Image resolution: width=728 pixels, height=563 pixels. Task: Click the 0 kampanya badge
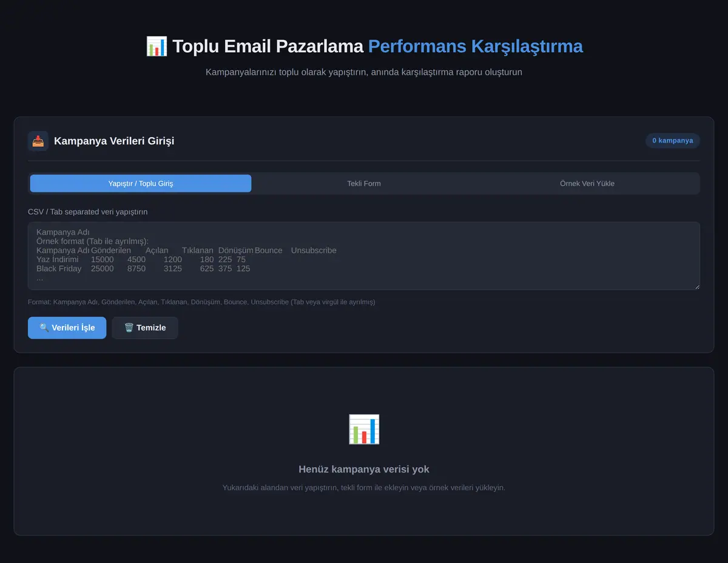[673, 141]
